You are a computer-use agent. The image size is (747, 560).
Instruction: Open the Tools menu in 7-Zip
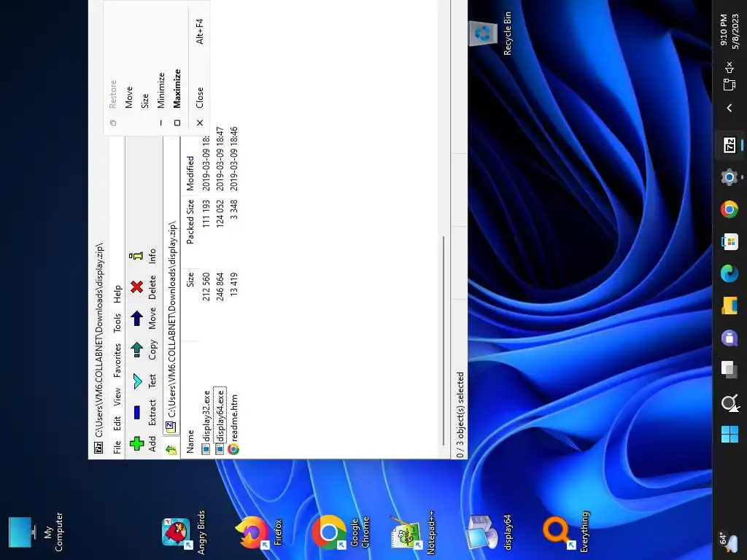click(x=117, y=322)
